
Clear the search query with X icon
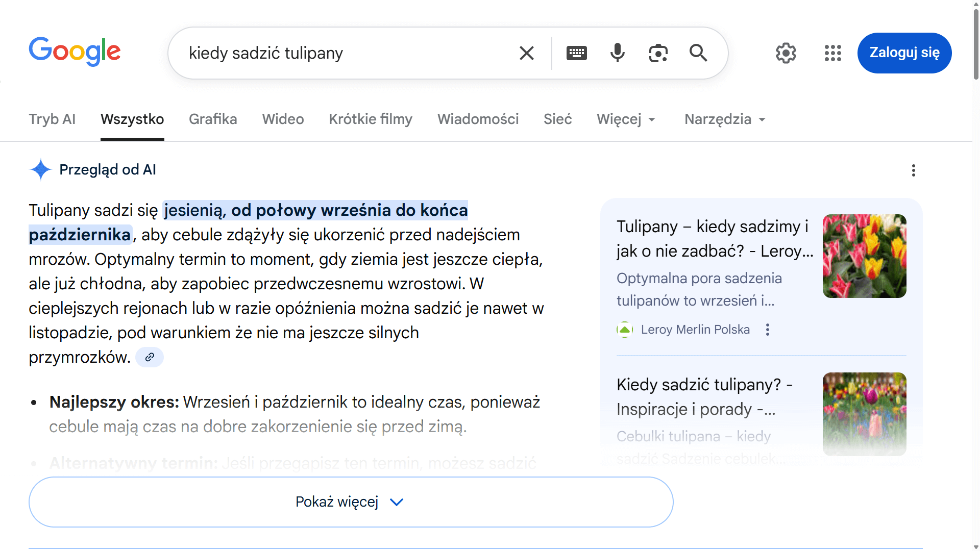point(526,53)
